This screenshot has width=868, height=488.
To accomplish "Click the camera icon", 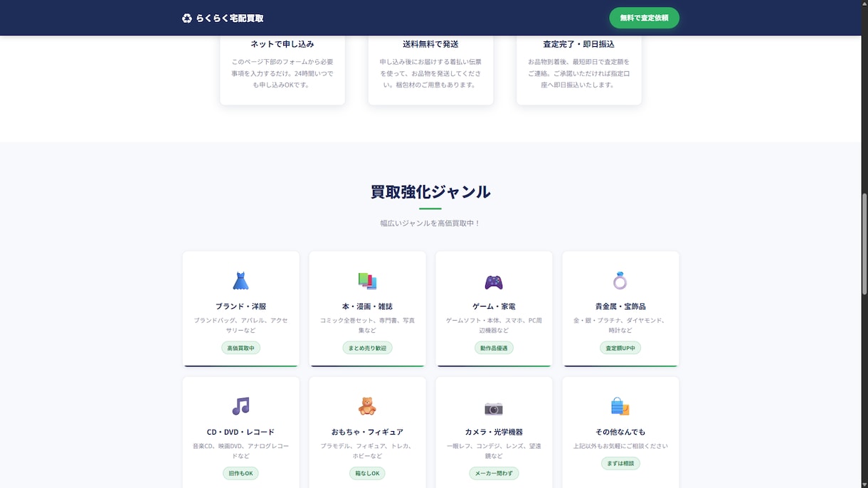I will point(494,408).
